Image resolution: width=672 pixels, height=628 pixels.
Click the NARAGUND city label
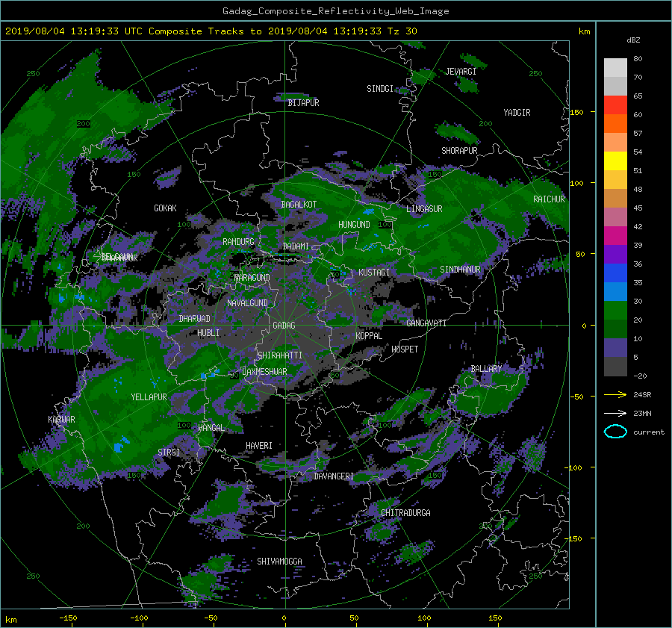pos(252,277)
